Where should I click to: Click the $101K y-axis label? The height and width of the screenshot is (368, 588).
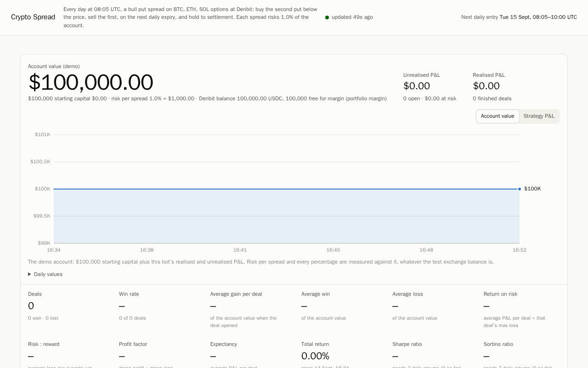(x=43, y=134)
